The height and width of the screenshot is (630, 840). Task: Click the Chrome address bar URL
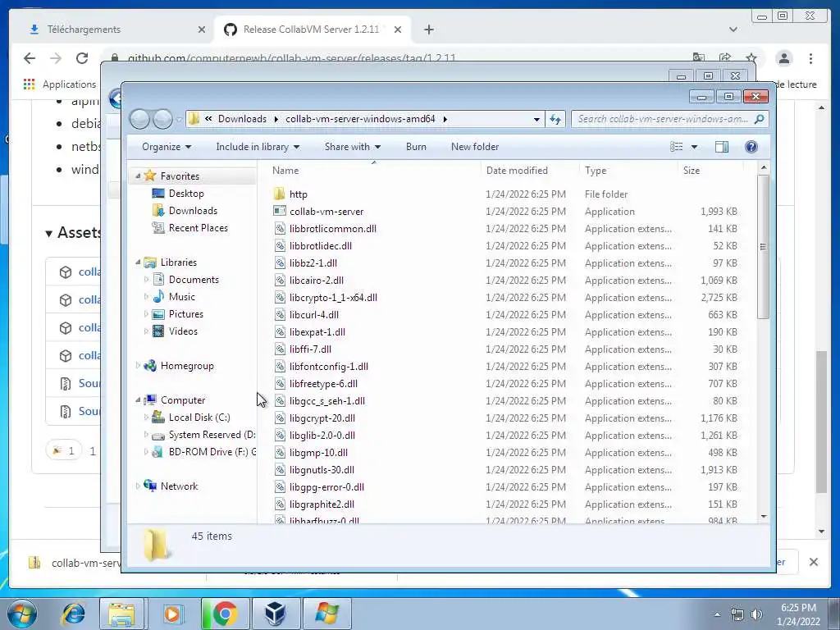(291, 58)
